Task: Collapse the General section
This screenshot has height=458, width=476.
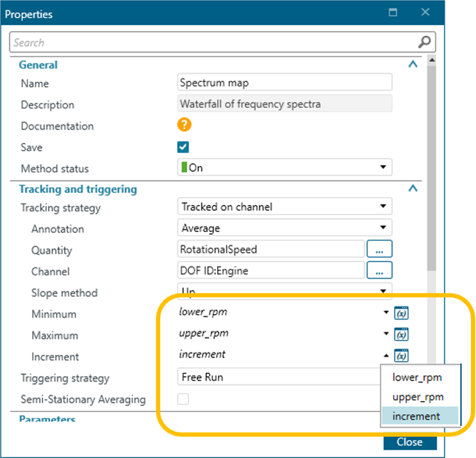Action: [413, 64]
